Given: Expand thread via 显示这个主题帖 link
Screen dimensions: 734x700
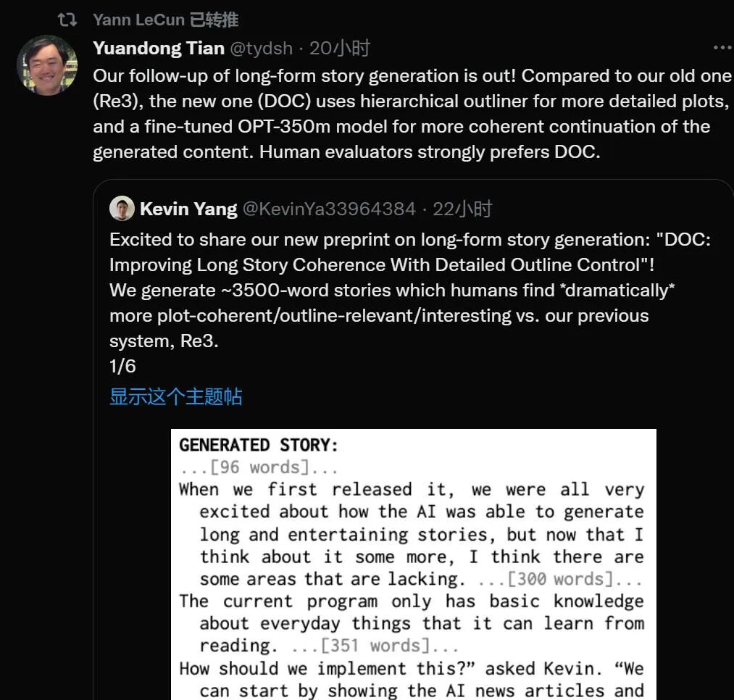Looking at the screenshot, I should pos(175,396).
